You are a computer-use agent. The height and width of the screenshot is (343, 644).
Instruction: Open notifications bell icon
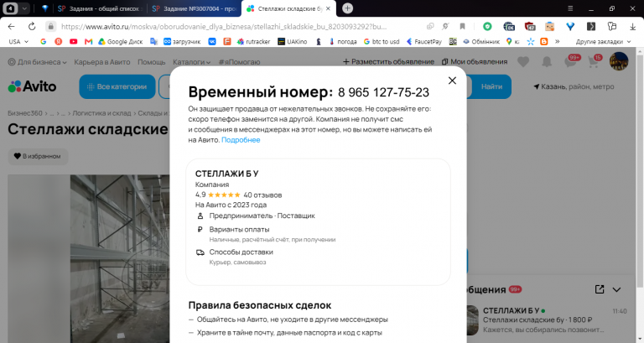(547, 62)
